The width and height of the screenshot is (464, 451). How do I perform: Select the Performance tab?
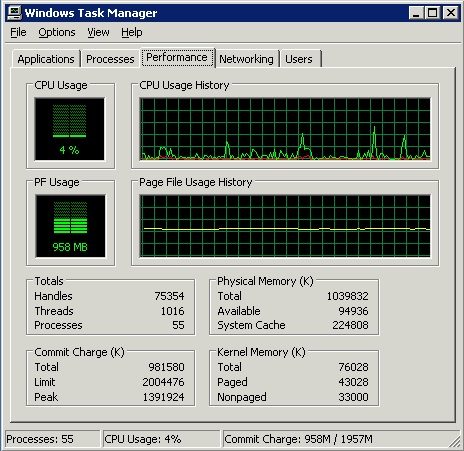(x=177, y=57)
